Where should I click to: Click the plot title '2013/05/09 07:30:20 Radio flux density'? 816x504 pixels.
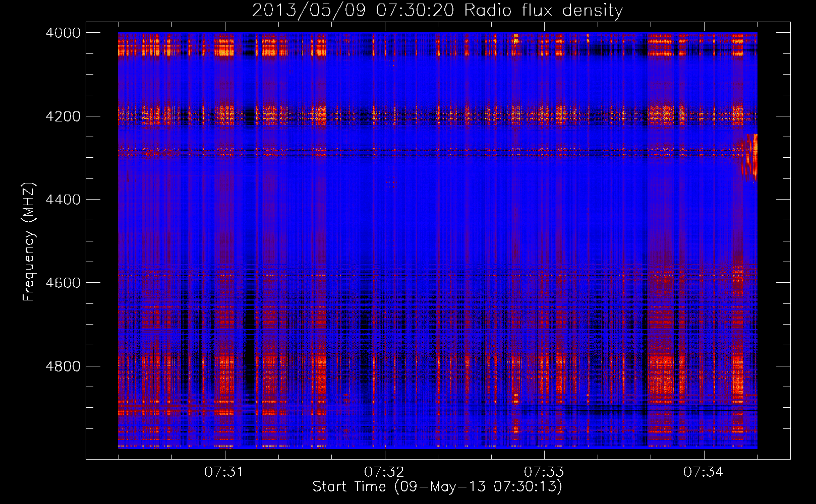tap(437, 11)
